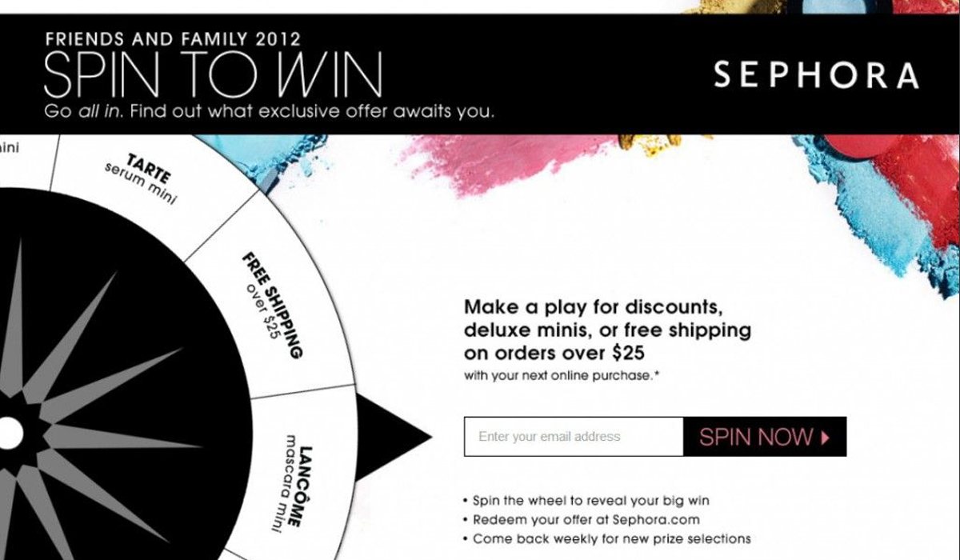Click the SPIN NOW button
Viewport: 960px width, 560px height.
tap(765, 437)
